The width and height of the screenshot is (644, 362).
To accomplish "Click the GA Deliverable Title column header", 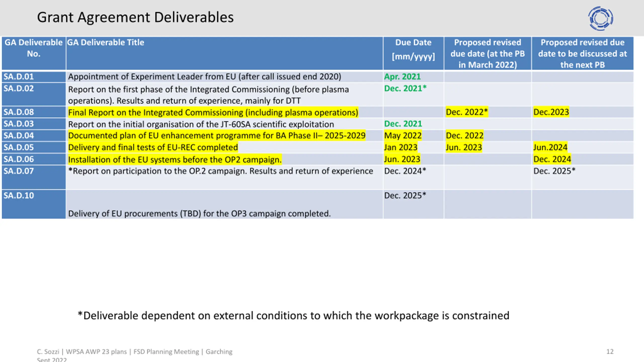I will (x=224, y=53).
